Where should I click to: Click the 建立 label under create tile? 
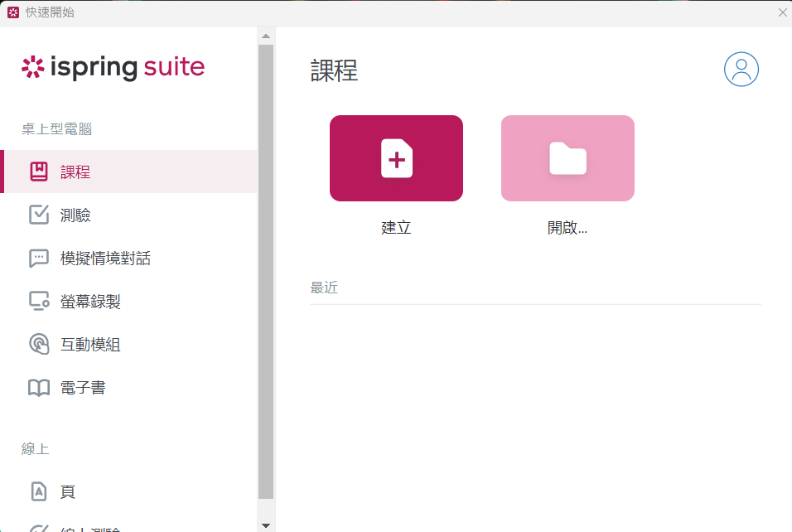click(397, 227)
